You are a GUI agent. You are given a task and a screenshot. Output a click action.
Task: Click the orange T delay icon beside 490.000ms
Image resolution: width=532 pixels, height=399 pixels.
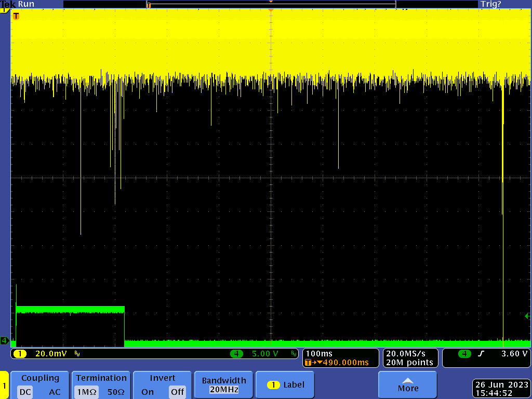[x=309, y=363]
